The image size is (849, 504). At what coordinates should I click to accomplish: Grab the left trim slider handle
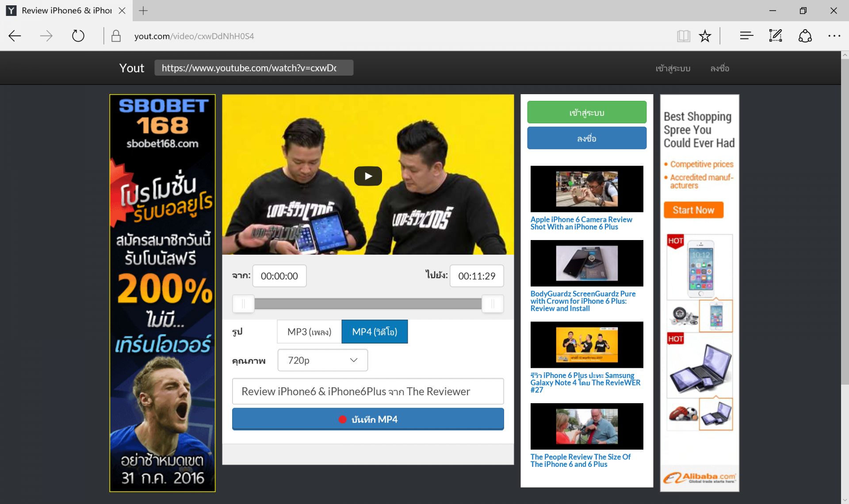[x=243, y=304]
